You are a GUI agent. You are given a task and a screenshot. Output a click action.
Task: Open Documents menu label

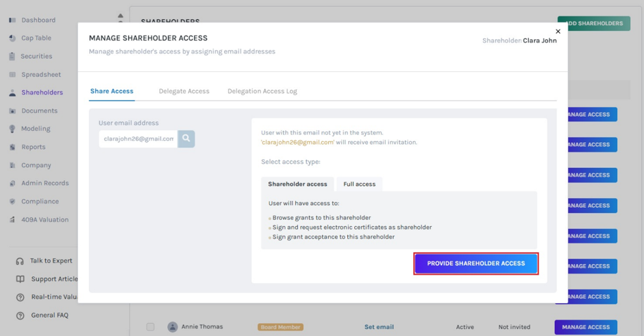[x=40, y=110]
